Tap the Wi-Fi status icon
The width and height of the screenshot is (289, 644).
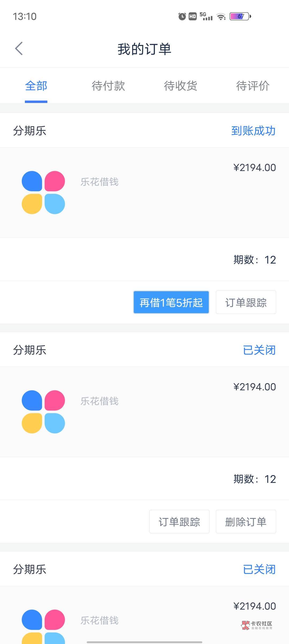tap(221, 17)
